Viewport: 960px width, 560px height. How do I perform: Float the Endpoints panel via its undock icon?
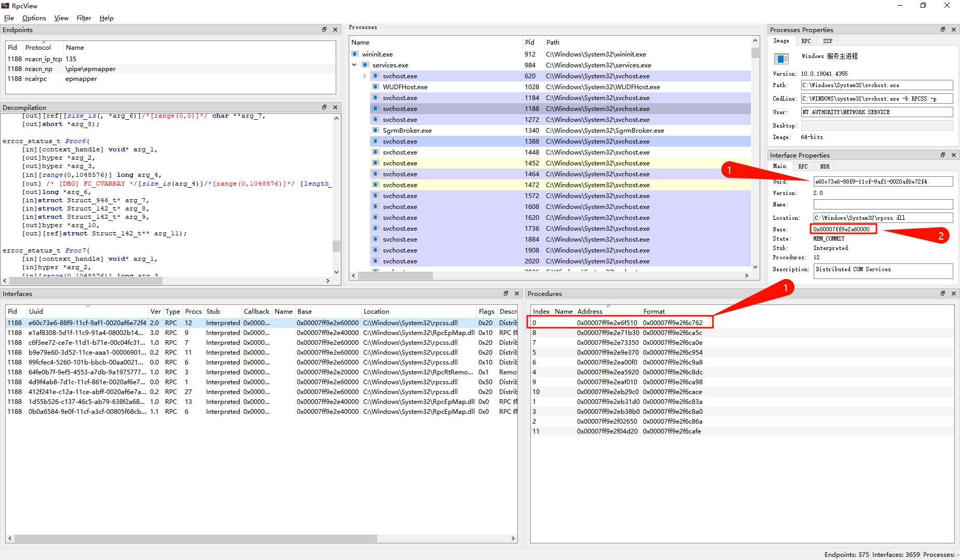pos(324,30)
